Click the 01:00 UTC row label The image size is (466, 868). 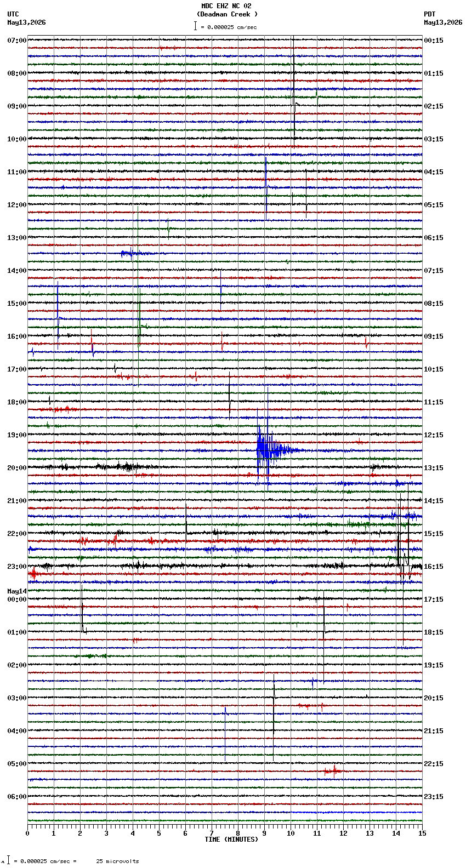coord(17,632)
